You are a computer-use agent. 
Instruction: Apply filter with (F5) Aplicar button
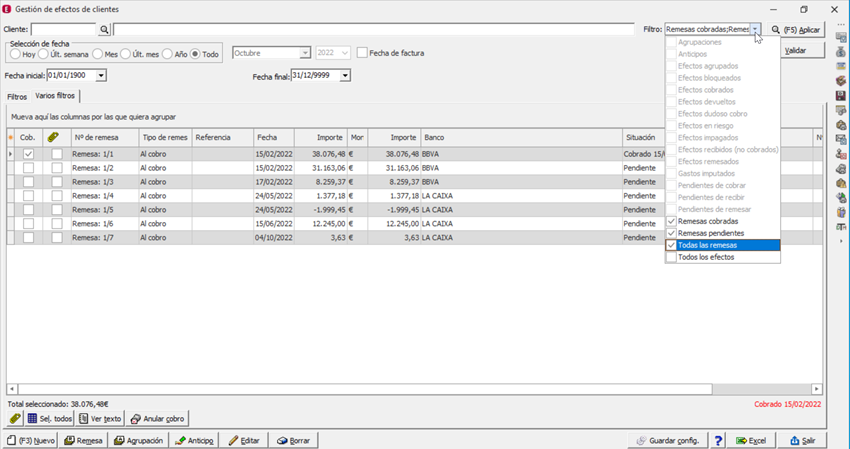pyautogui.click(x=796, y=30)
